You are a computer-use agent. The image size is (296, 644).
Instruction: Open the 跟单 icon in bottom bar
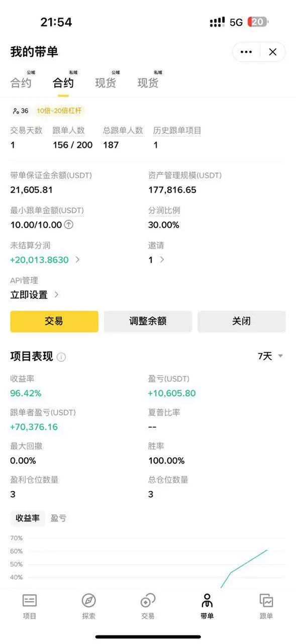point(266,606)
